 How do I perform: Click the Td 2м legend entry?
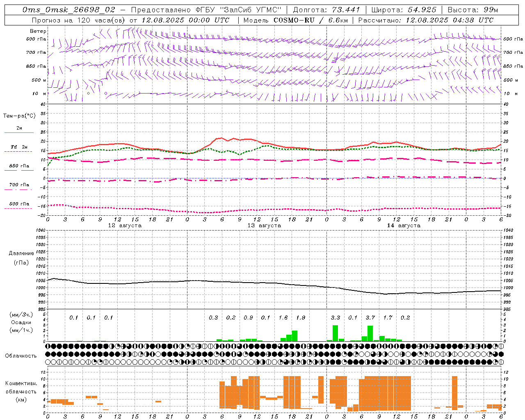(19, 147)
